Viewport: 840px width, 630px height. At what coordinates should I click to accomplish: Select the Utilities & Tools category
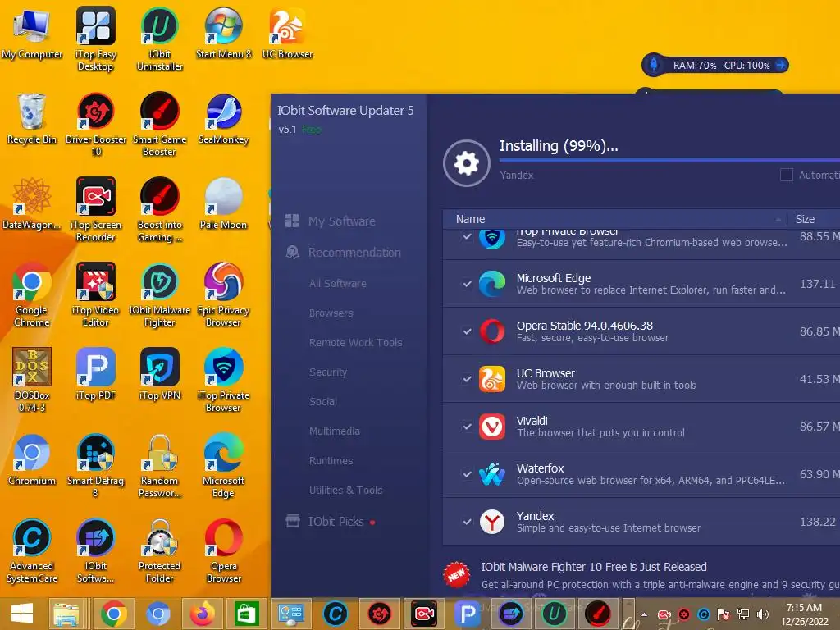tap(345, 490)
